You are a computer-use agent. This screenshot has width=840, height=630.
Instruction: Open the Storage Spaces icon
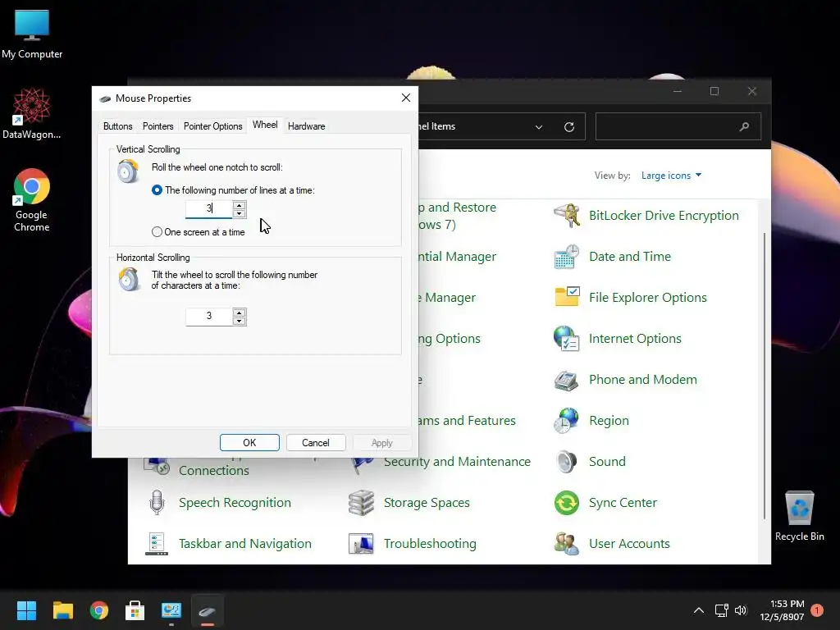pyautogui.click(x=361, y=503)
